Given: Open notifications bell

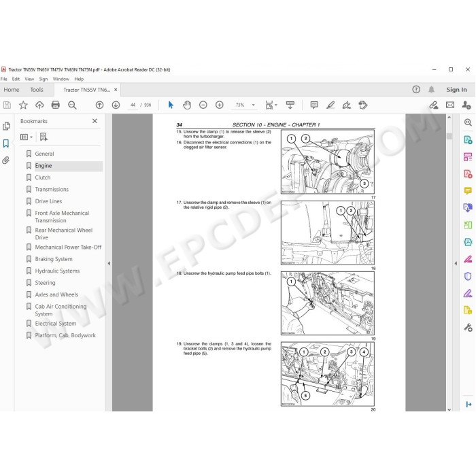Looking at the screenshot, I should 431,90.
